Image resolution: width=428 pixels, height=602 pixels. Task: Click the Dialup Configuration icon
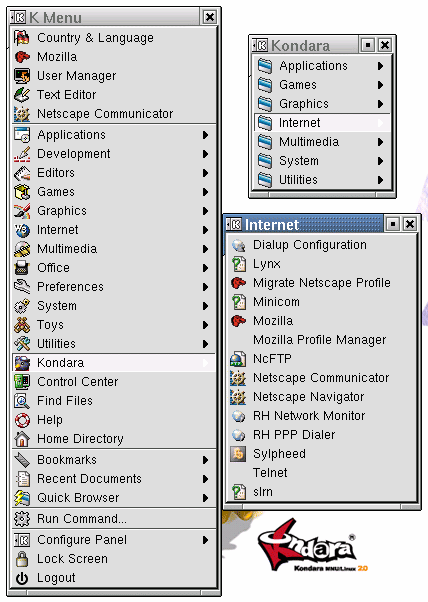pos(238,245)
